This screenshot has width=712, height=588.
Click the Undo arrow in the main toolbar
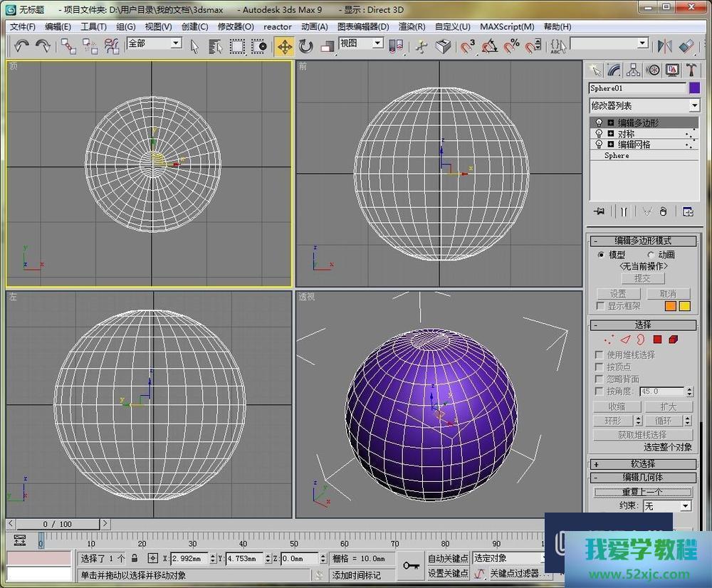pos(21,46)
